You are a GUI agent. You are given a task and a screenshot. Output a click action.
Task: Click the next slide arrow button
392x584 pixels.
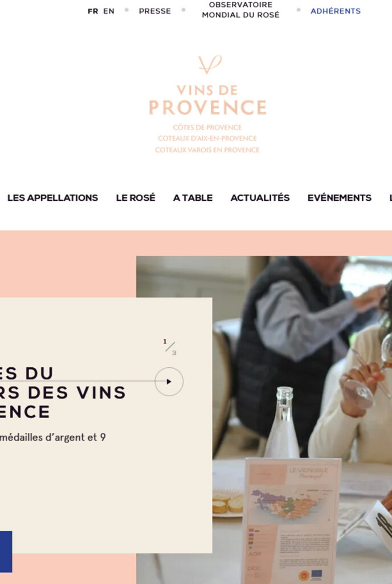169,382
